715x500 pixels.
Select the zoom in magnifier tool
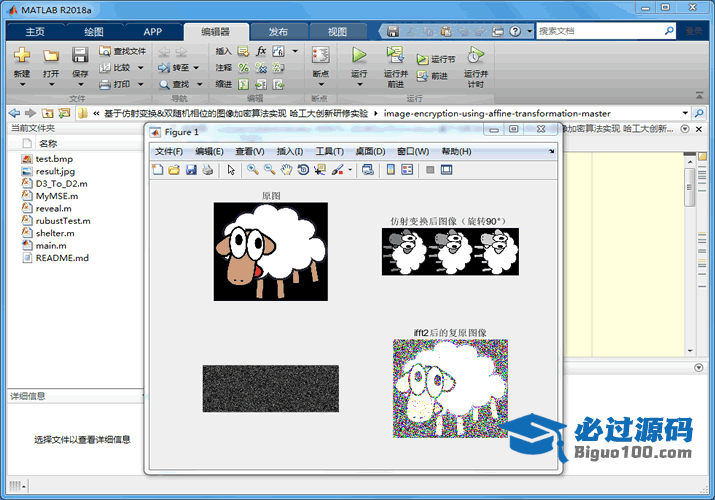(253, 170)
